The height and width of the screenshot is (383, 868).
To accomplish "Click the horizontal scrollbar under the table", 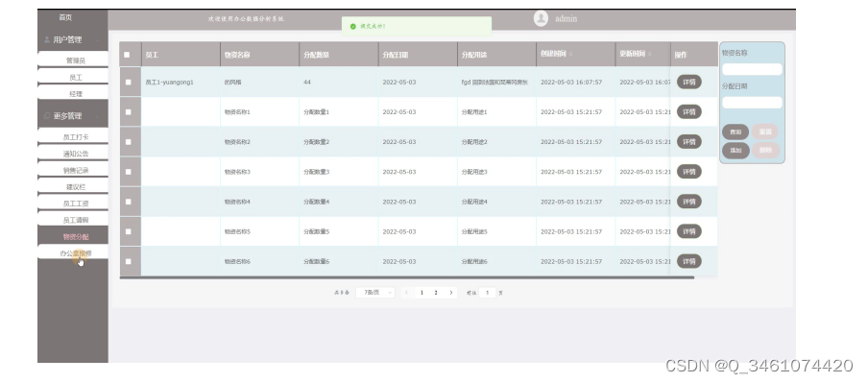I will coord(407,277).
